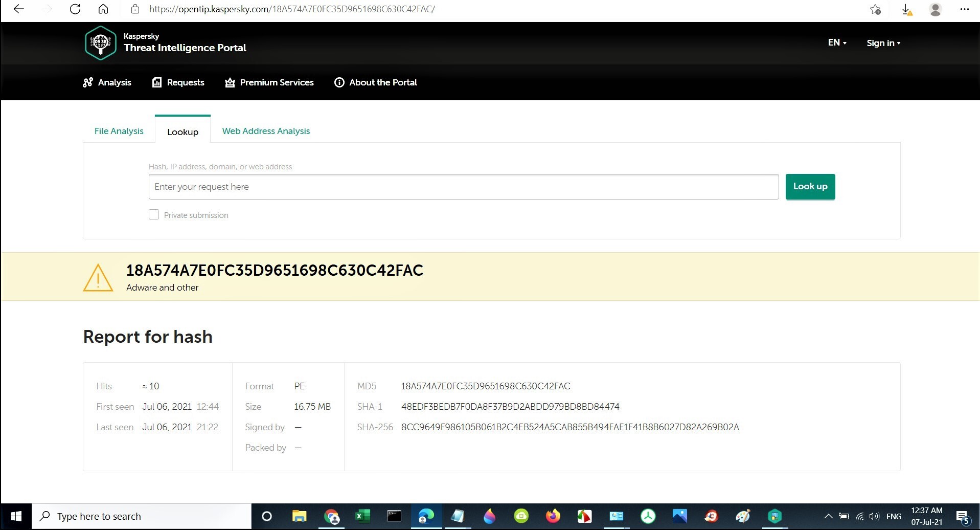Show hidden system tray icons
The image size is (980, 530).
tap(829, 517)
